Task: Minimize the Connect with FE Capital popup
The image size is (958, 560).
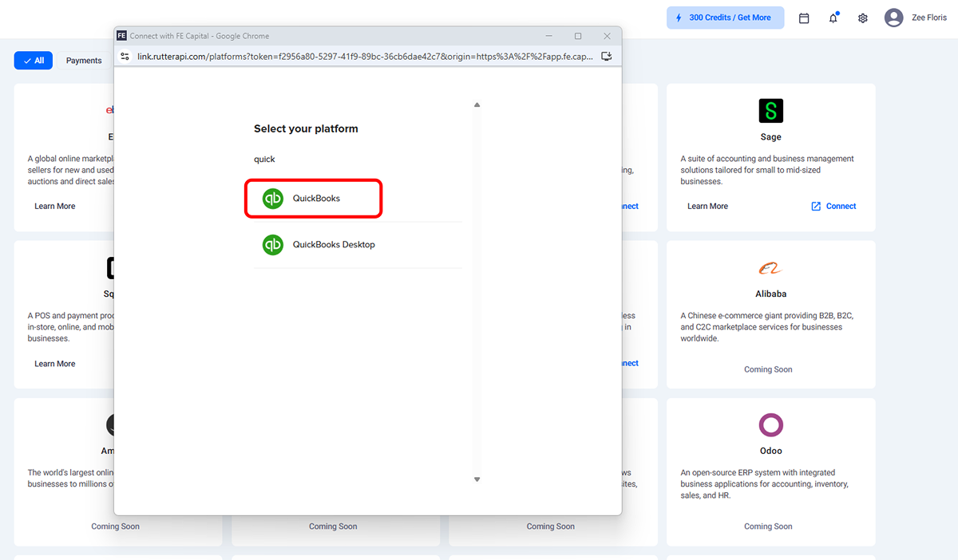Action: coord(549,36)
